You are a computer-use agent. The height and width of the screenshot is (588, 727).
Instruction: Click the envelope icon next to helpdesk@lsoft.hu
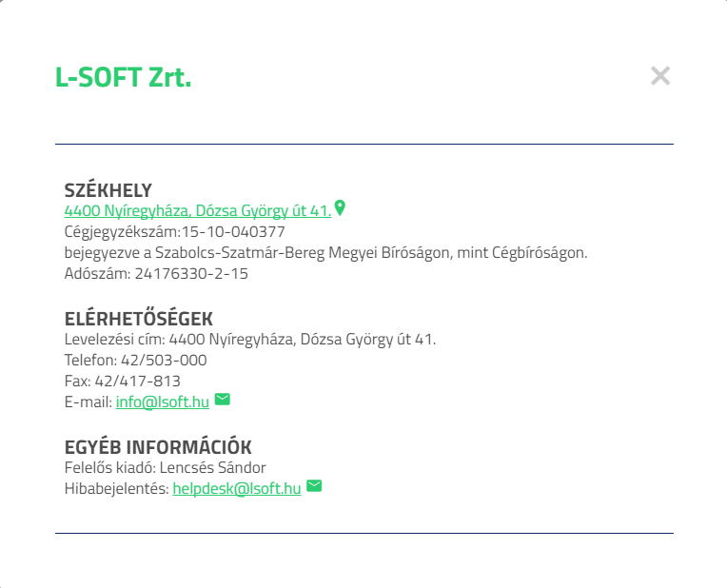314,486
